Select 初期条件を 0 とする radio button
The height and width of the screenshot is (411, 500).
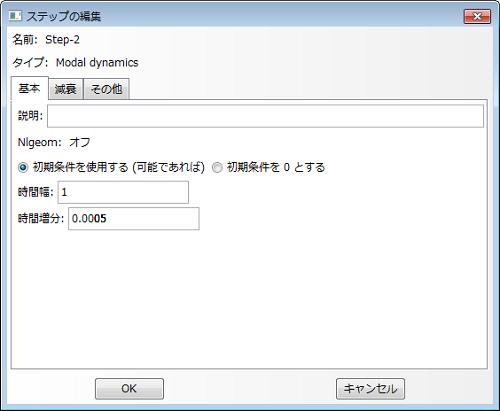pos(217,167)
